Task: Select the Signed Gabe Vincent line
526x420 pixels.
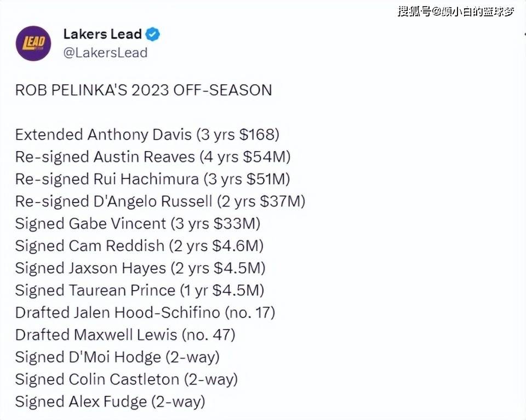Action: coord(138,223)
